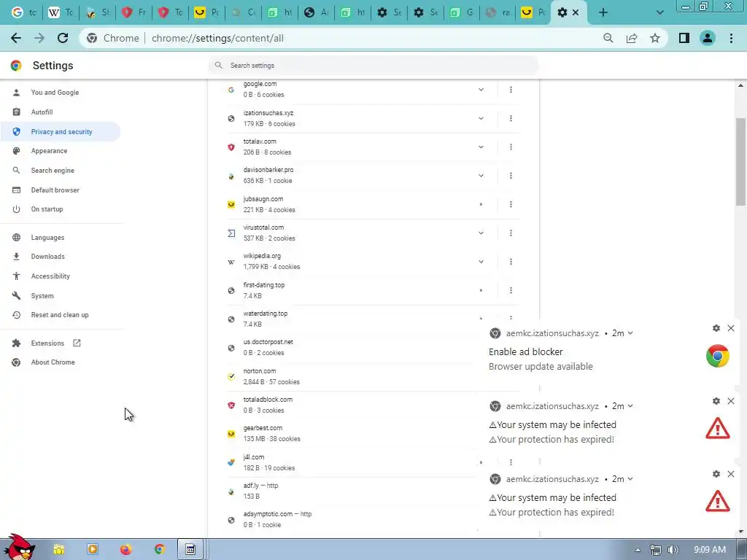The width and height of the screenshot is (747, 560).
Task: Open the volume speaker tray icon
Action: (x=673, y=550)
